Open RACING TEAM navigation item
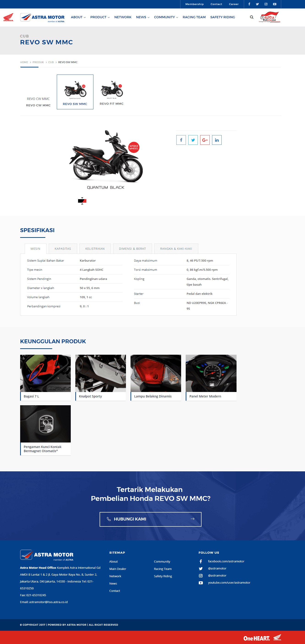Image resolution: width=305 pixels, height=644 pixels. tap(194, 17)
